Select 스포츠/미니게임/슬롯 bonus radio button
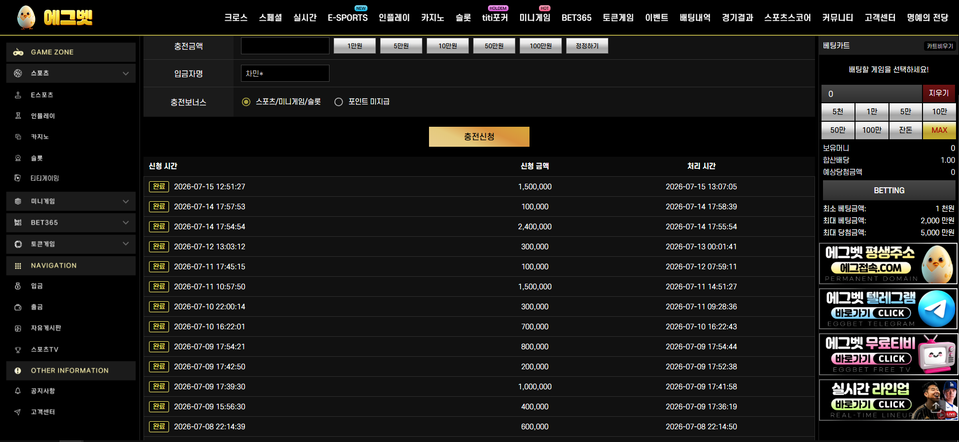Screen dimensions: 959x442 point(246,102)
